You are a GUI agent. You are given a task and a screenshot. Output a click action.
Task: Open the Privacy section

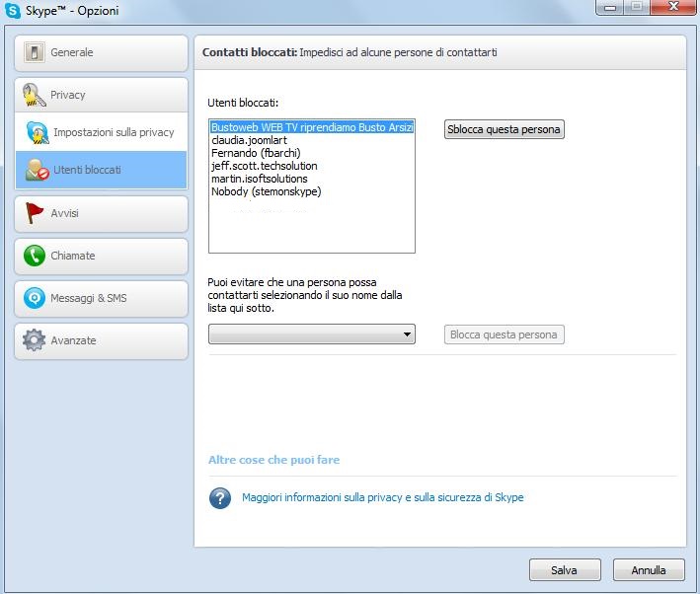click(101, 95)
